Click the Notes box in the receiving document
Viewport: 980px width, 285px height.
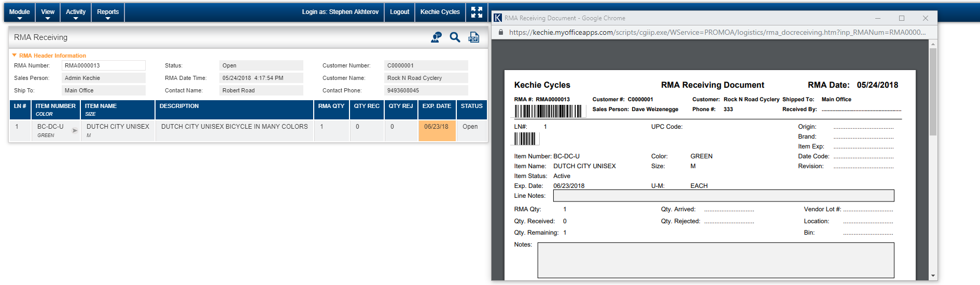(716, 260)
